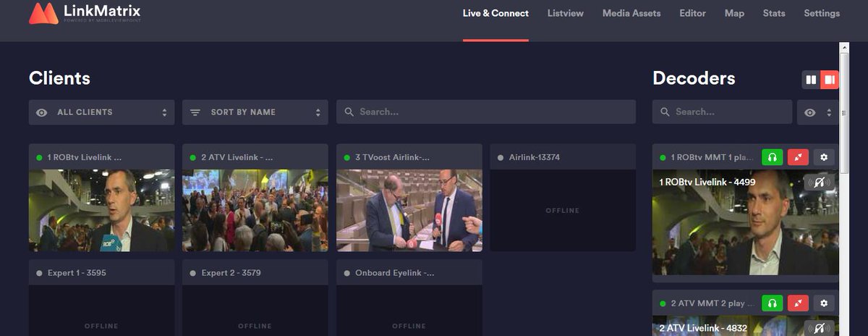The image size is (868, 336).
Task: Open settings gear for 1 ROBtv MMT decoder
Action: [824, 157]
